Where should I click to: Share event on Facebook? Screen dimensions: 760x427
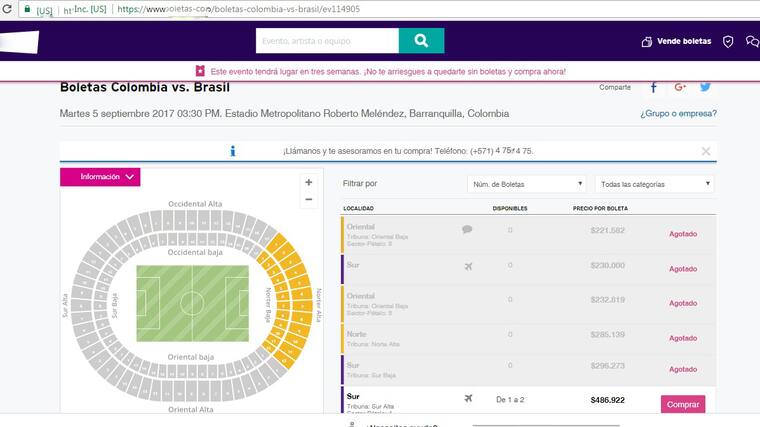click(654, 88)
